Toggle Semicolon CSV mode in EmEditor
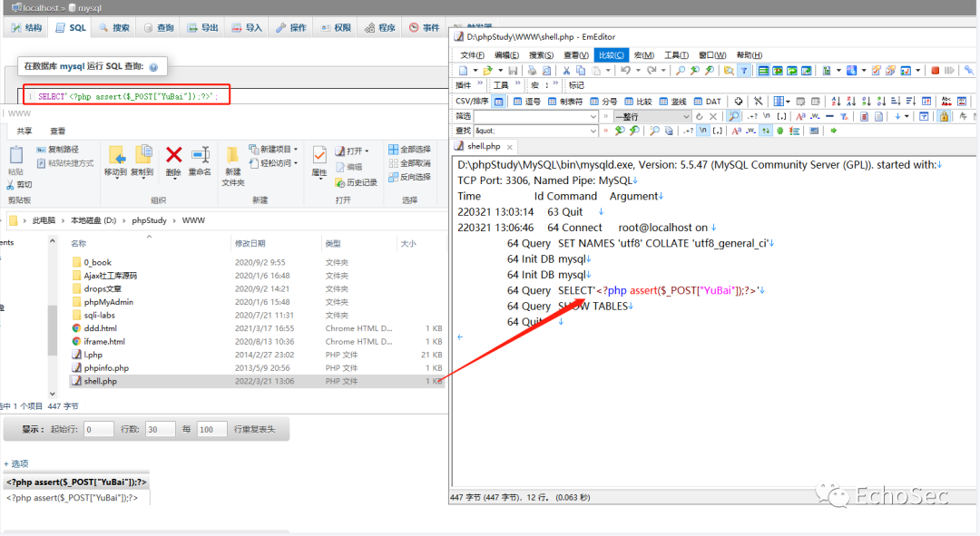 [603, 102]
